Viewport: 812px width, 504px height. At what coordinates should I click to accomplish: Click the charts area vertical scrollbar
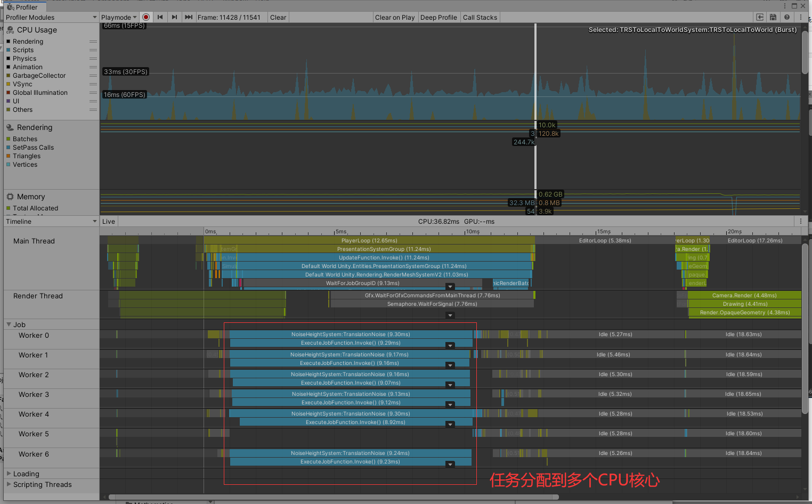click(x=805, y=52)
